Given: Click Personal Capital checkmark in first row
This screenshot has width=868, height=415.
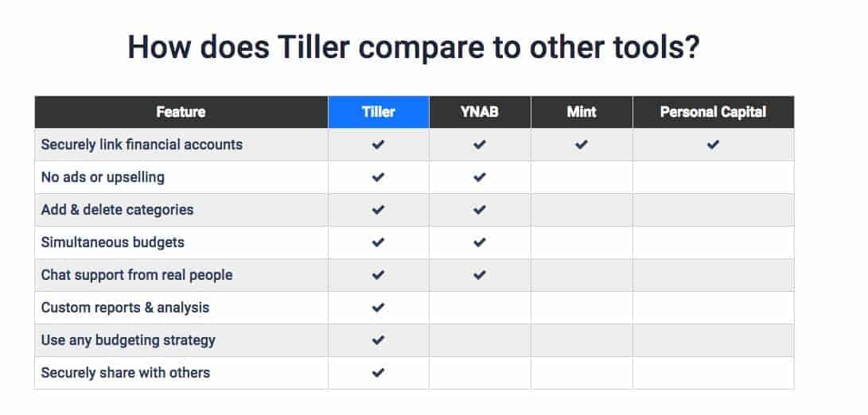Looking at the screenshot, I should pyautogui.click(x=713, y=145).
